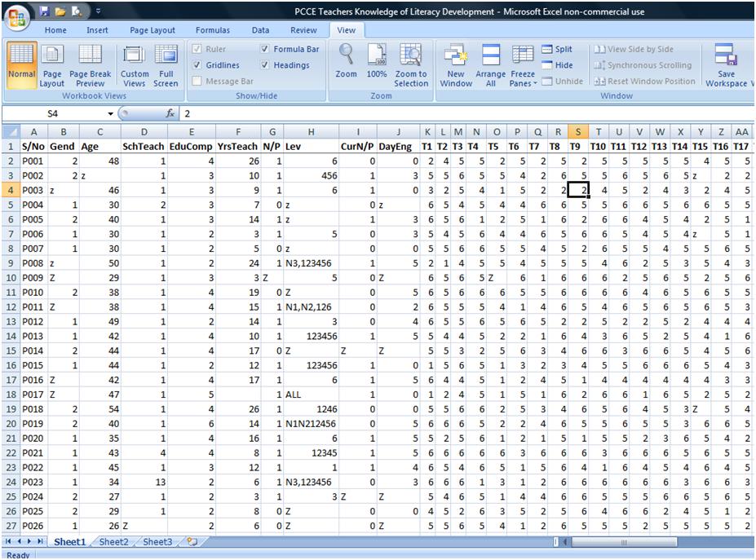Click in the formula bar showing 2
This screenshot has width=756, height=560.
click(466, 114)
